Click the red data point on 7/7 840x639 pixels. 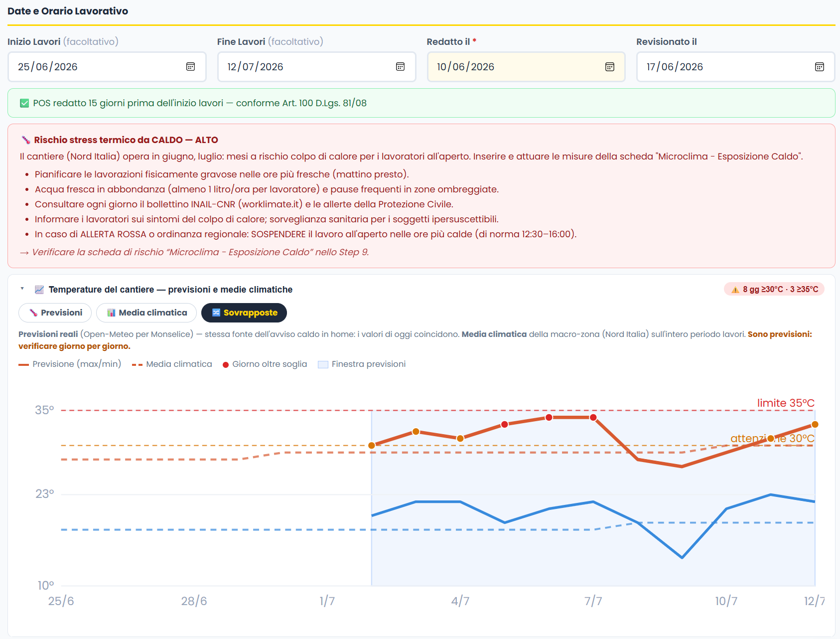[x=593, y=418]
